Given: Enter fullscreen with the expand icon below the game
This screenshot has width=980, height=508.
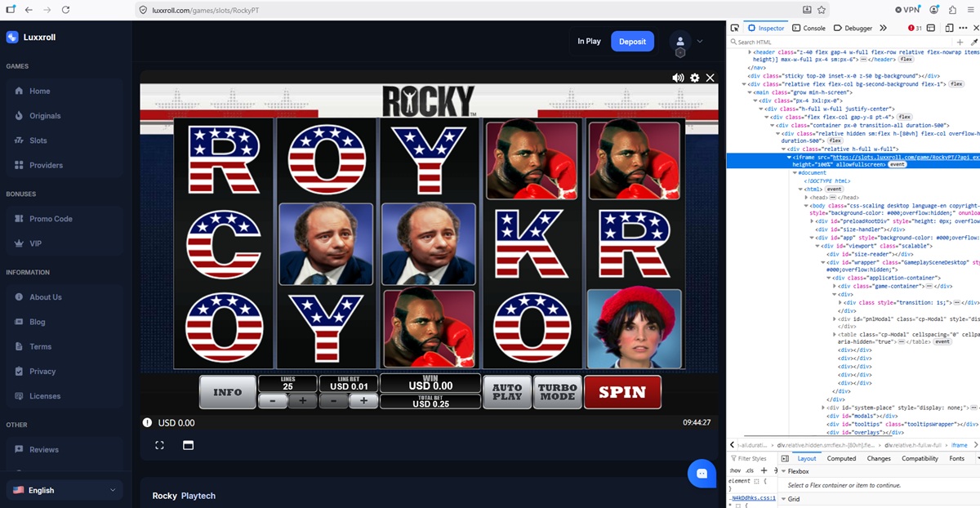Looking at the screenshot, I should [160, 445].
